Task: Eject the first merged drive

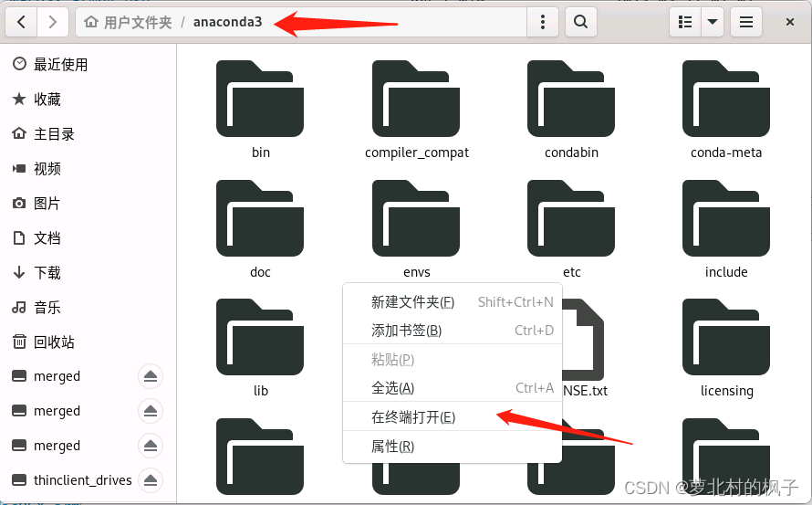Action: click(151, 376)
